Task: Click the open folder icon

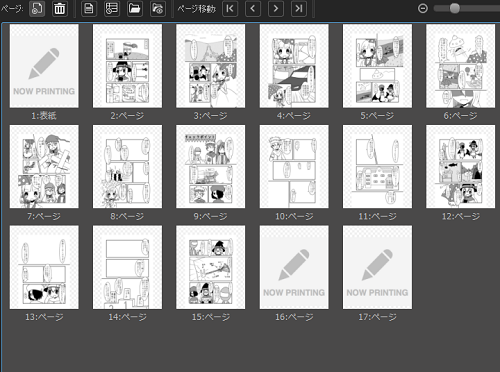Action: tap(135, 8)
